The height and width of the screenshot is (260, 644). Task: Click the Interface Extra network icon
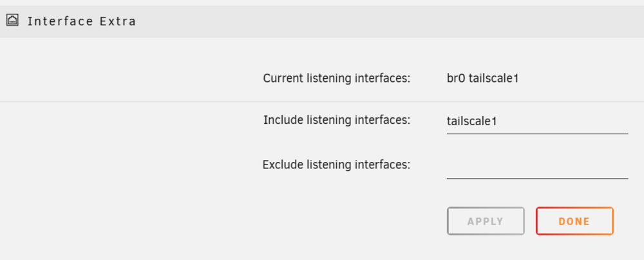coord(12,20)
